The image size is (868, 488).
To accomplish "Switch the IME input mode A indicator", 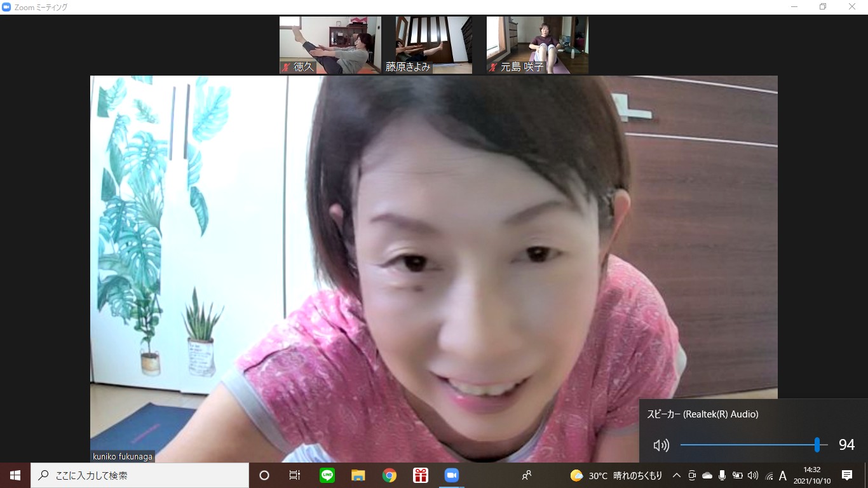I will 783,476.
